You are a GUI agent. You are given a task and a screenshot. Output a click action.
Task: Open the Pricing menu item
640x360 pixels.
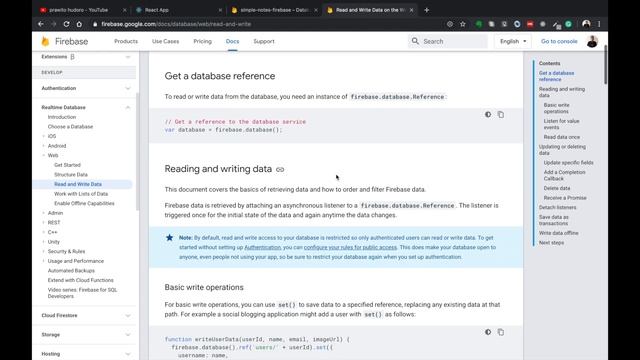point(202,41)
